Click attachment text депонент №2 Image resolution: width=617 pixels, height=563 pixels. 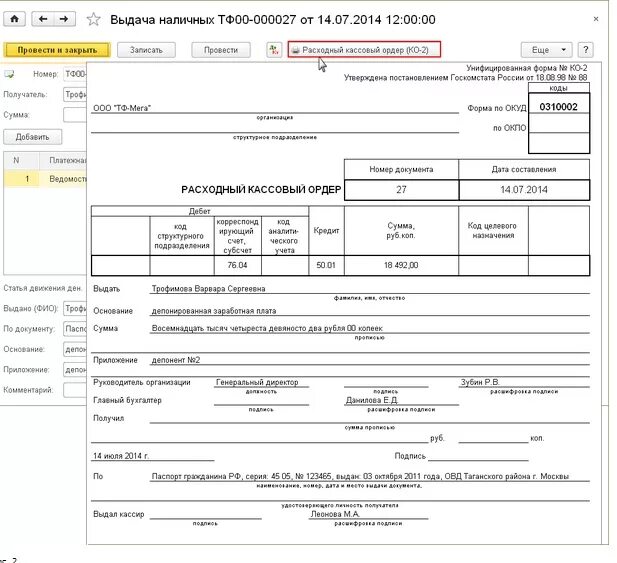(x=176, y=360)
